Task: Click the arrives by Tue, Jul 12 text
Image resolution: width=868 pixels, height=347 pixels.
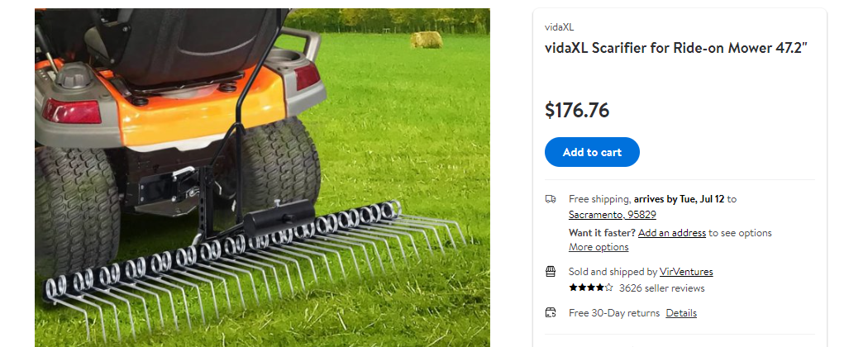Action: pyautogui.click(x=679, y=198)
